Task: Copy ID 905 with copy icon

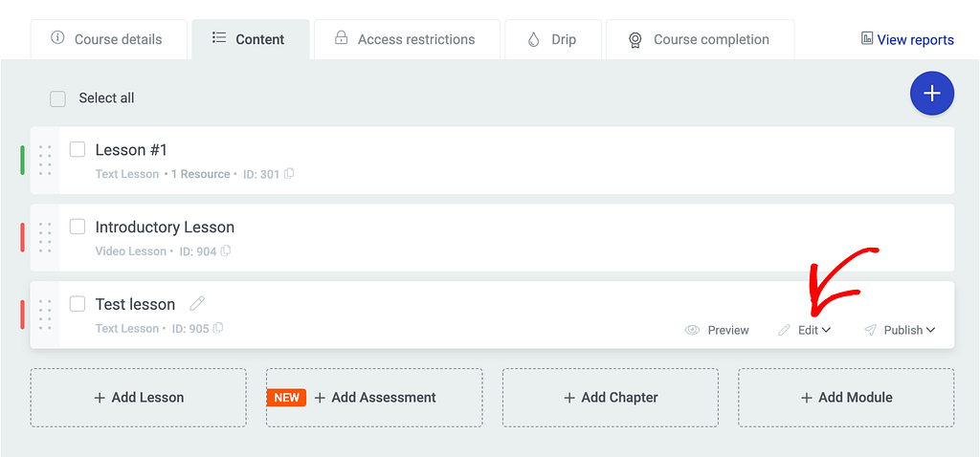Action: (x=218, y=328)
